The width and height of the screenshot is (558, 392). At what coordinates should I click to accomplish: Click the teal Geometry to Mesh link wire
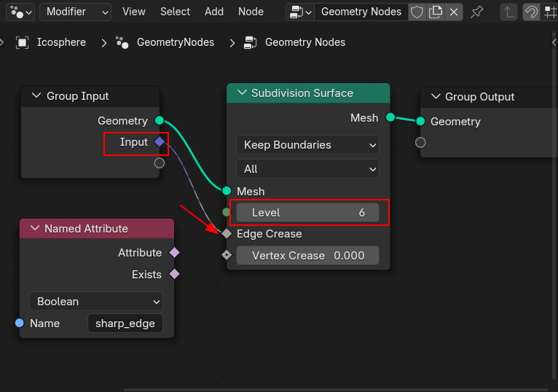[193, 156]
